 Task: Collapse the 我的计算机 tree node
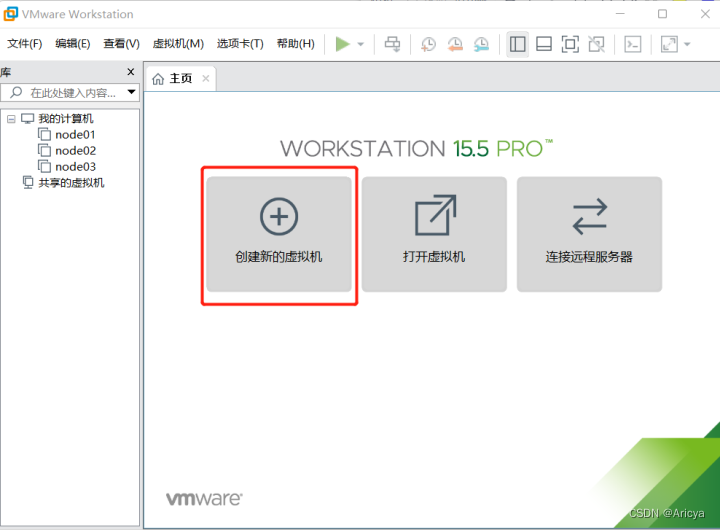click(11, 119)
